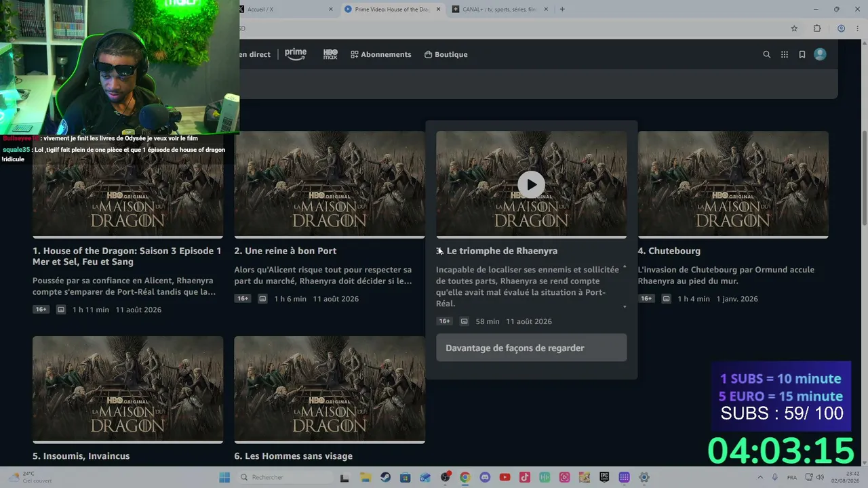Switch to the Prime Video House of the Dragon tab
Screen dimensions: 868x488
point(392,9)
